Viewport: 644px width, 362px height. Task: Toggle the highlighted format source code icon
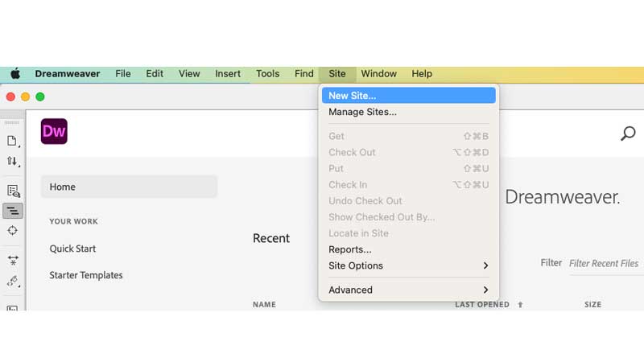13,211
